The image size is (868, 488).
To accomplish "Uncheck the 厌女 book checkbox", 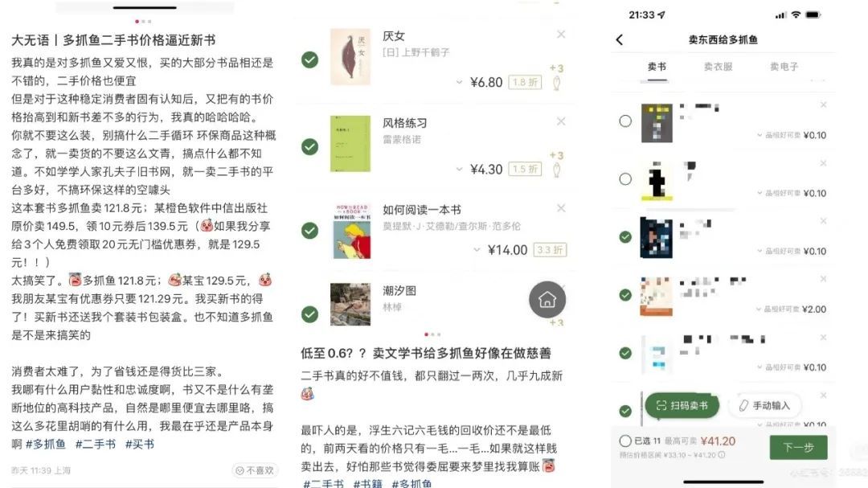I will [x=310, y=59].
